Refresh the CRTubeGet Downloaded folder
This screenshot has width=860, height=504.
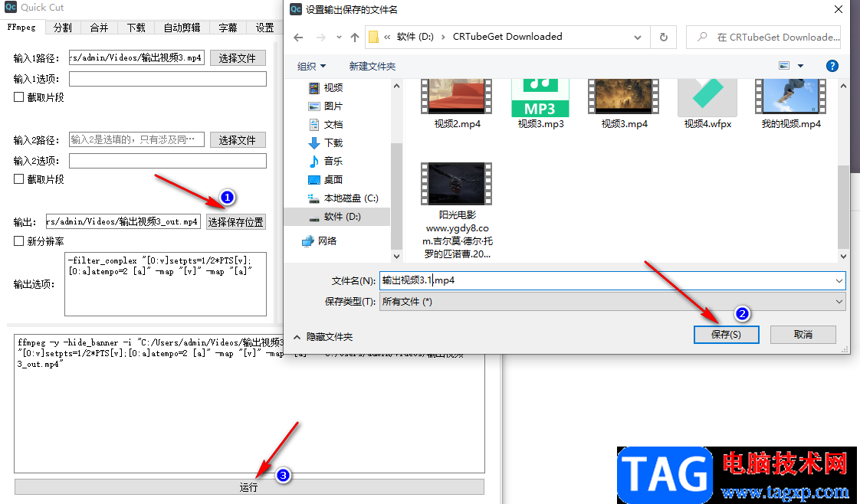click(x=664, y=38)
